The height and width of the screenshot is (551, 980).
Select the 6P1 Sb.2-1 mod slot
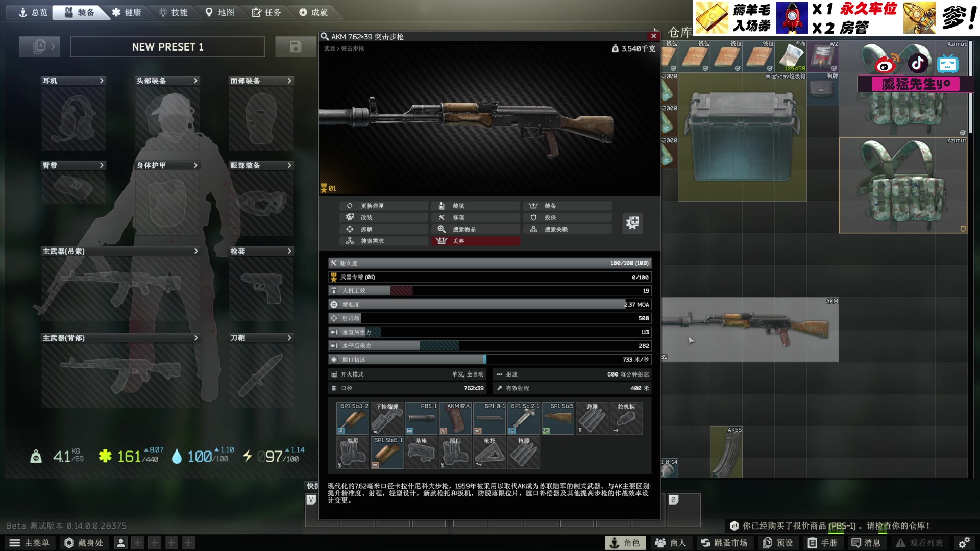tap(524, 418)
